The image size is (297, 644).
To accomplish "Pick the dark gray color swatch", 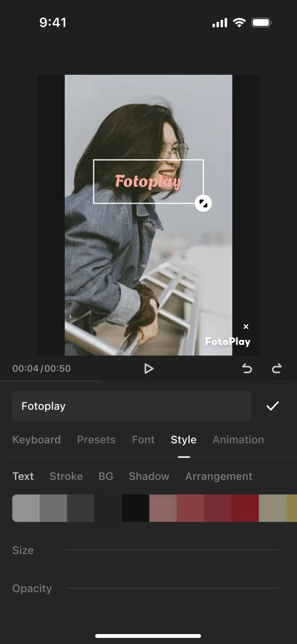I will coord(81,508).
